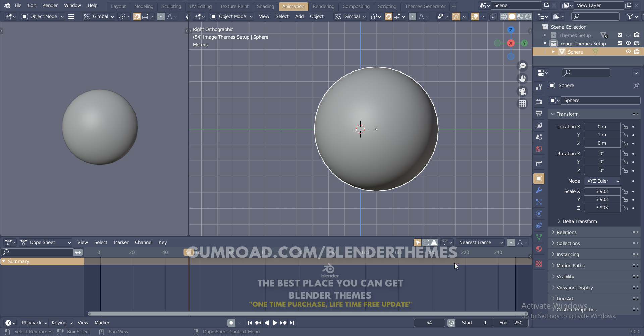644x336 pixels.
Task: Open the Render menu
Action: pos(50,5)
